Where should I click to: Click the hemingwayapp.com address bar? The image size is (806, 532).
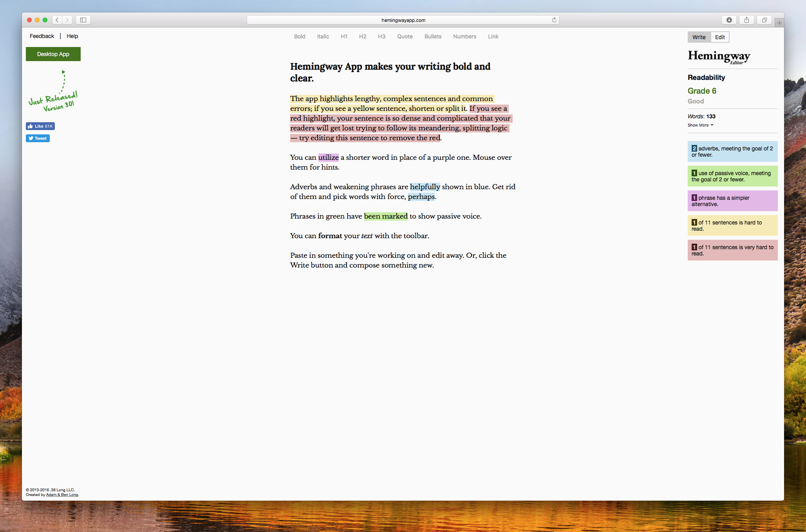click(403, 20)
